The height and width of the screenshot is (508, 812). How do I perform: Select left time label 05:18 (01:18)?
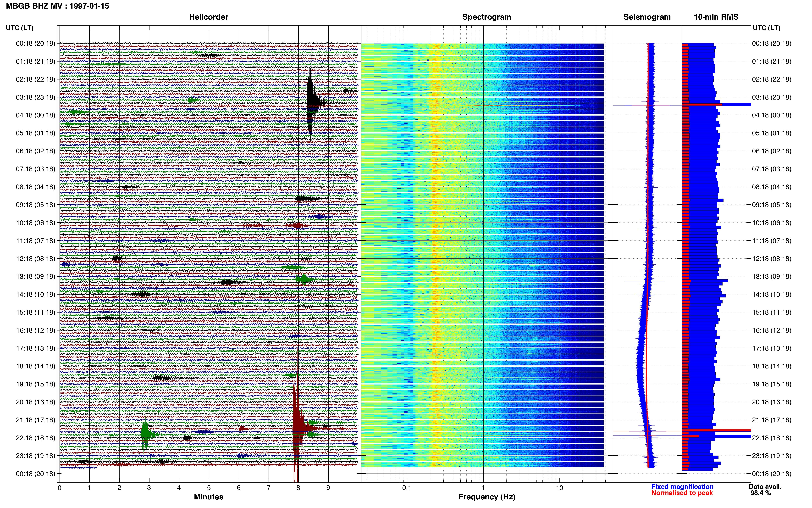click(36, 133)
